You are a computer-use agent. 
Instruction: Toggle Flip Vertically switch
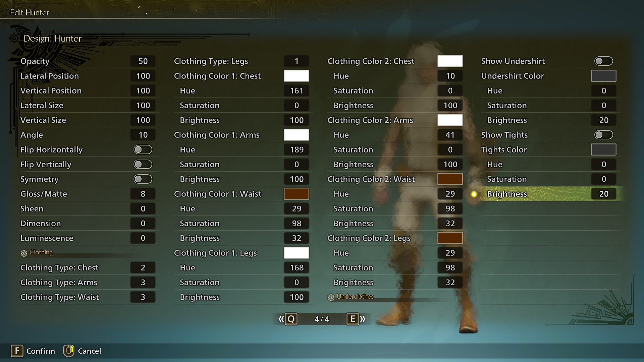pos(143,164)
